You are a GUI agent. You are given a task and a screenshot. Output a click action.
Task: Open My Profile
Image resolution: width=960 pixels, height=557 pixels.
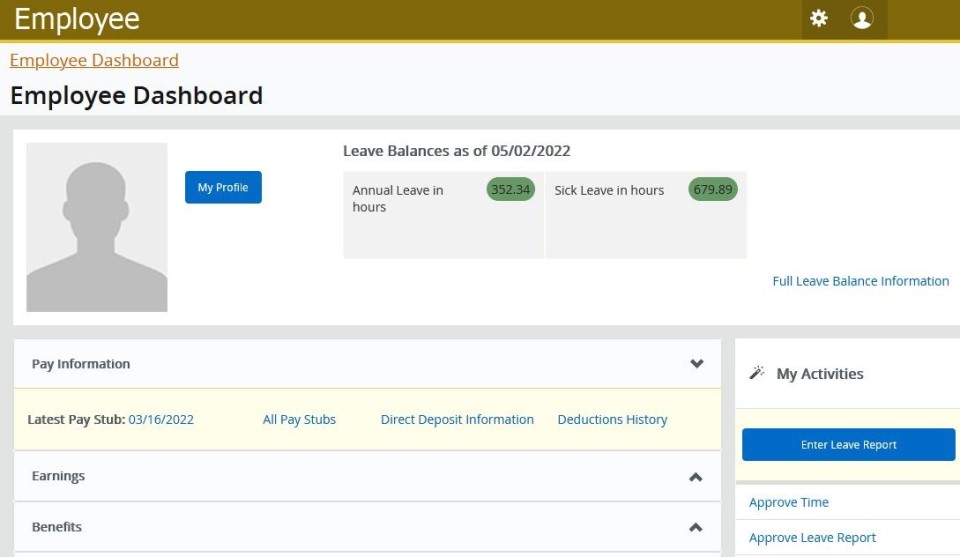(x=223, y=187)
